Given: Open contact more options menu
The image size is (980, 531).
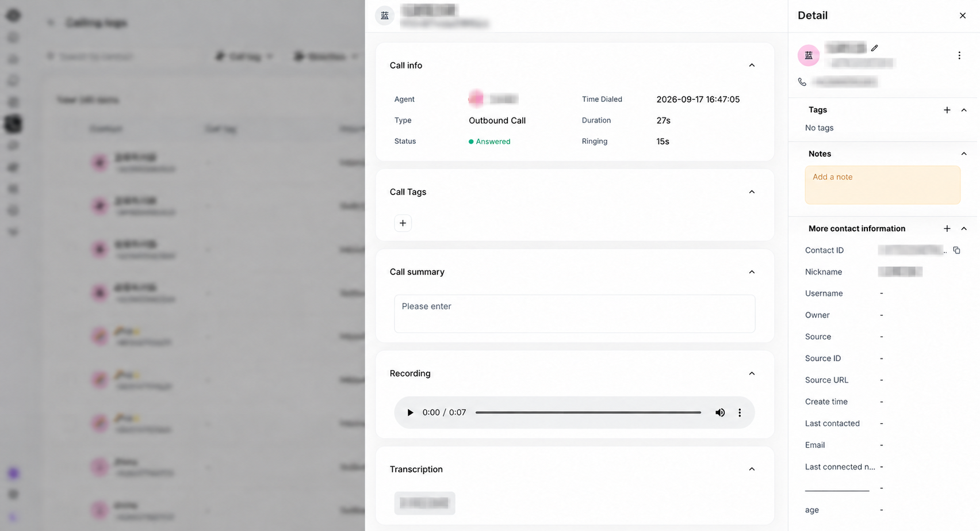Looking at the screenshot, I should (959, 55).
